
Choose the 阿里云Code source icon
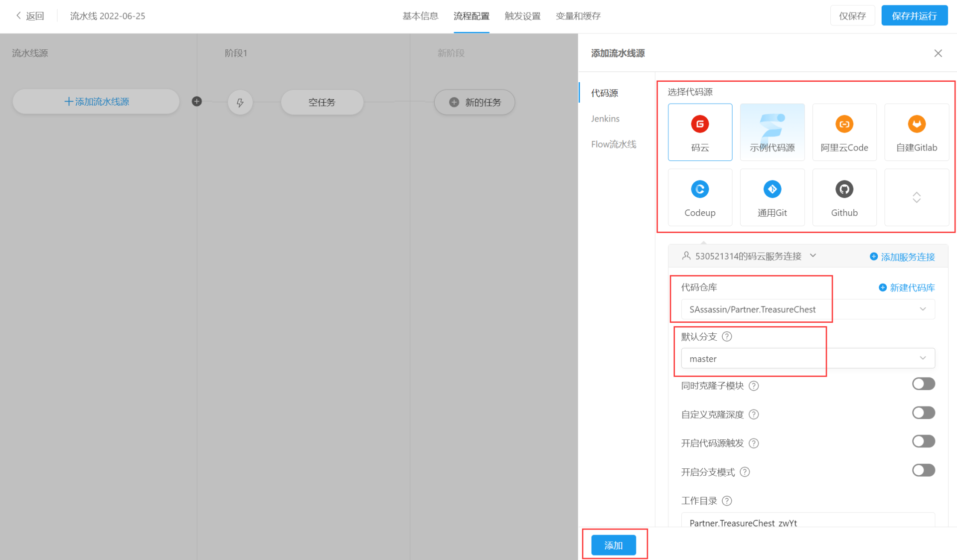[x=844, y=125]
